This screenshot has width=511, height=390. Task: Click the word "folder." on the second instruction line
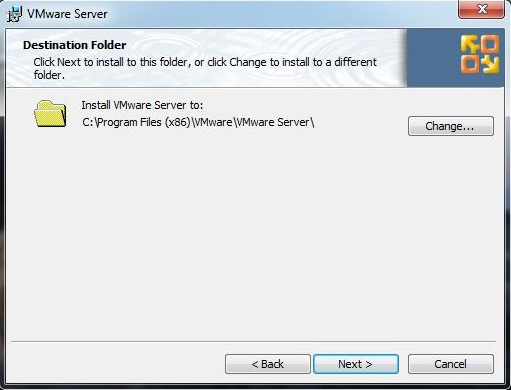click(x=49, y=75)
